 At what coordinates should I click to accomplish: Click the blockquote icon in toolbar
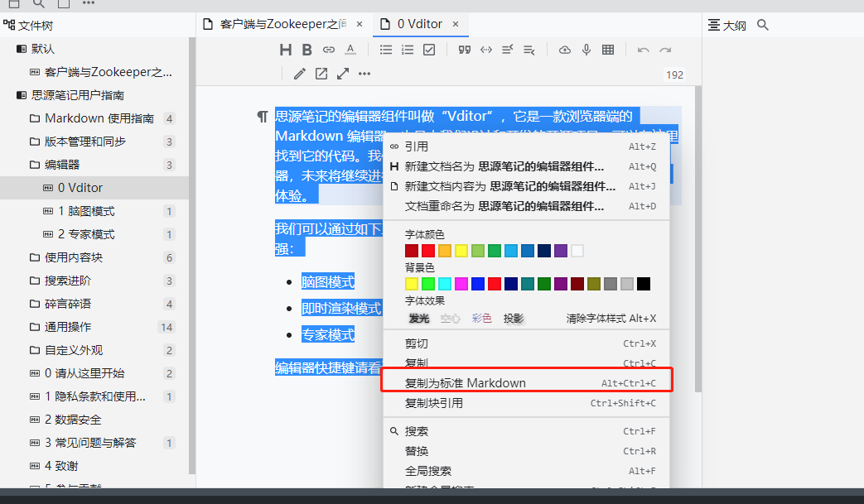tap(465, 50)
